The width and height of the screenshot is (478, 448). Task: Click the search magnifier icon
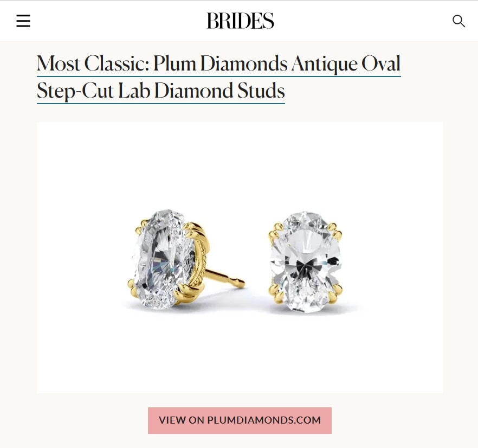[x=458, y=21]
